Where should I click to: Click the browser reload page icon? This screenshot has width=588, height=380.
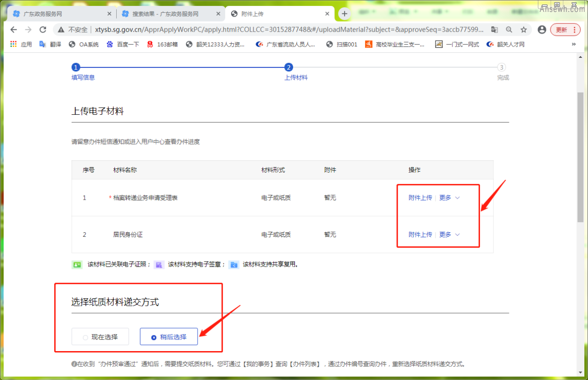[x=43, y=30]
